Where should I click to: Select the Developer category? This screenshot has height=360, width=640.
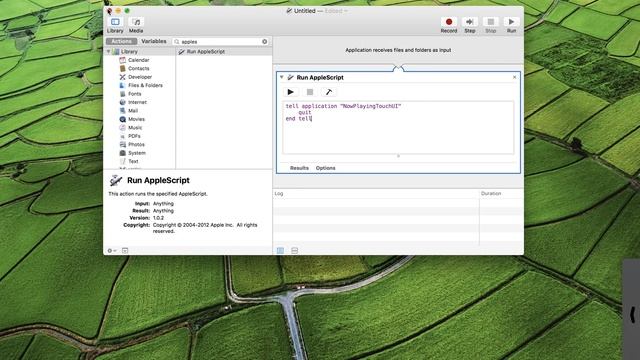pyautogui.click(x=140, y=77)
